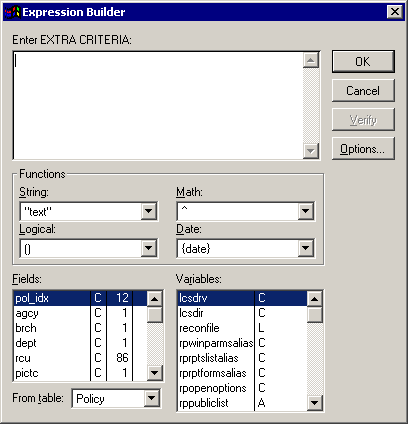Select the rppubliclist variable

[x=242, y=403]
